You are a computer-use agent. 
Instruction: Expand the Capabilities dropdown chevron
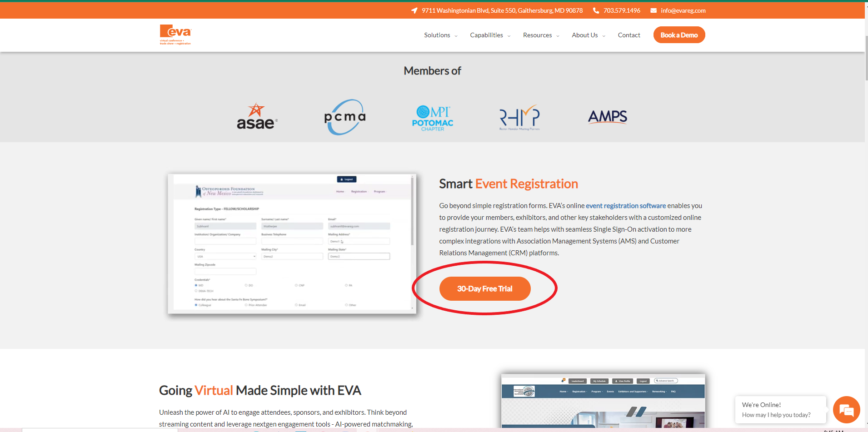(509, 36)
